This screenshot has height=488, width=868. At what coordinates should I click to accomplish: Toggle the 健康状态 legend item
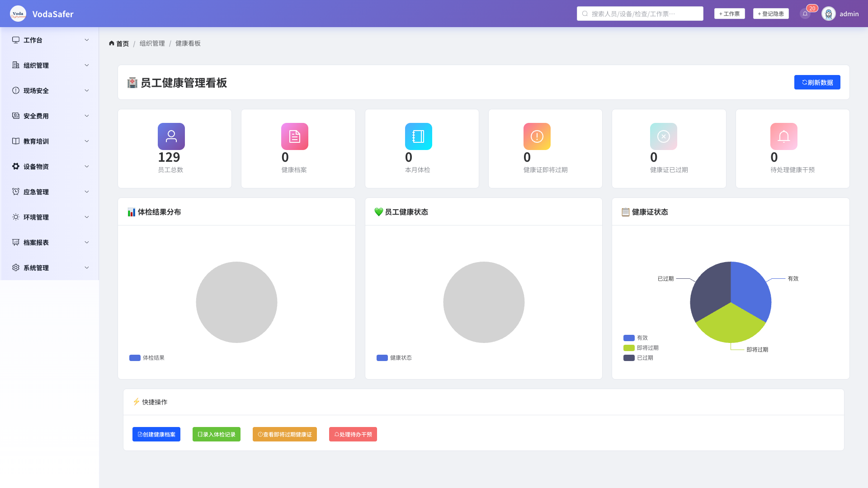(x=394, y=358)
